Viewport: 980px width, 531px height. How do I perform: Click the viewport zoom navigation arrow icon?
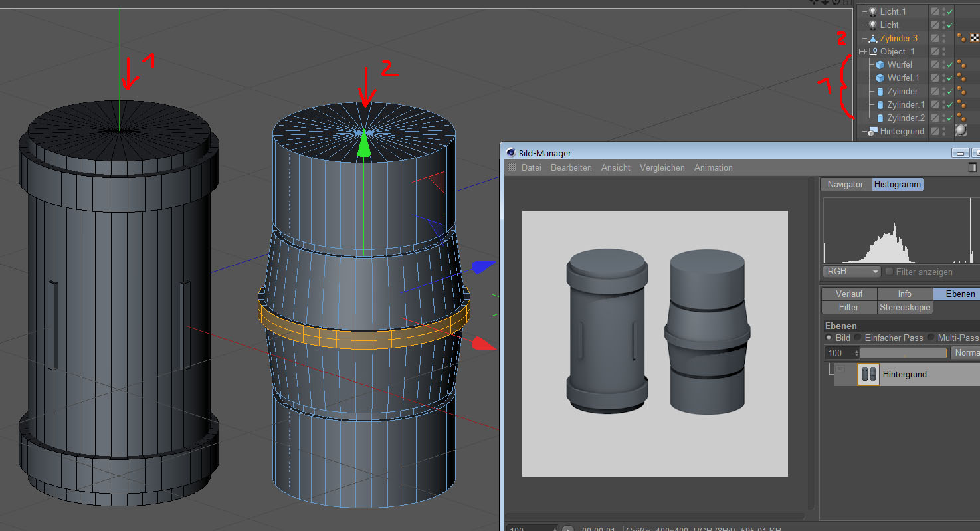[825, 2]
